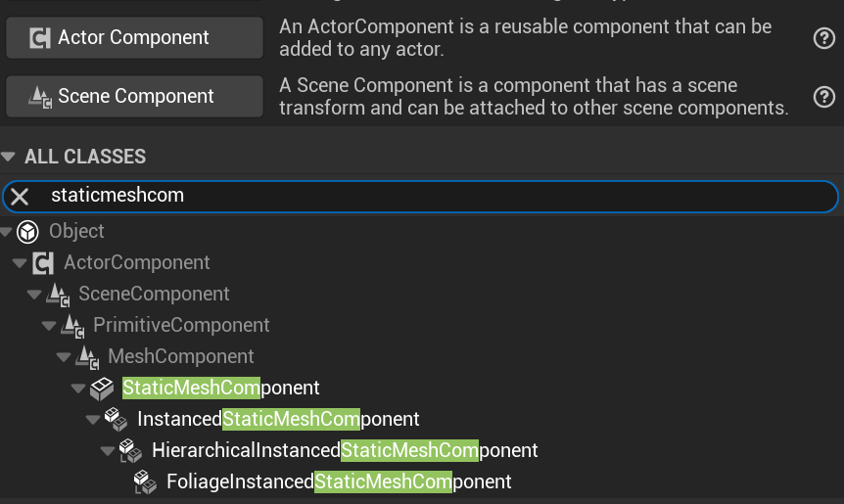Click the ActorComponent class icon in tree
The width and height of the screenshot is (844, 504).
(43, 263)
